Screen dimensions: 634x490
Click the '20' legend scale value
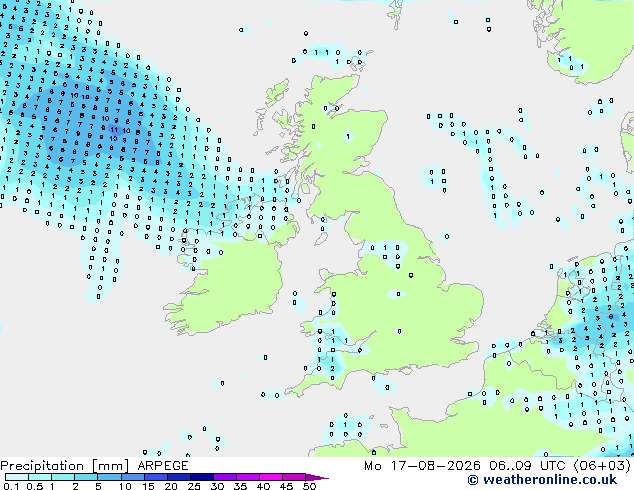coord(171,486)
